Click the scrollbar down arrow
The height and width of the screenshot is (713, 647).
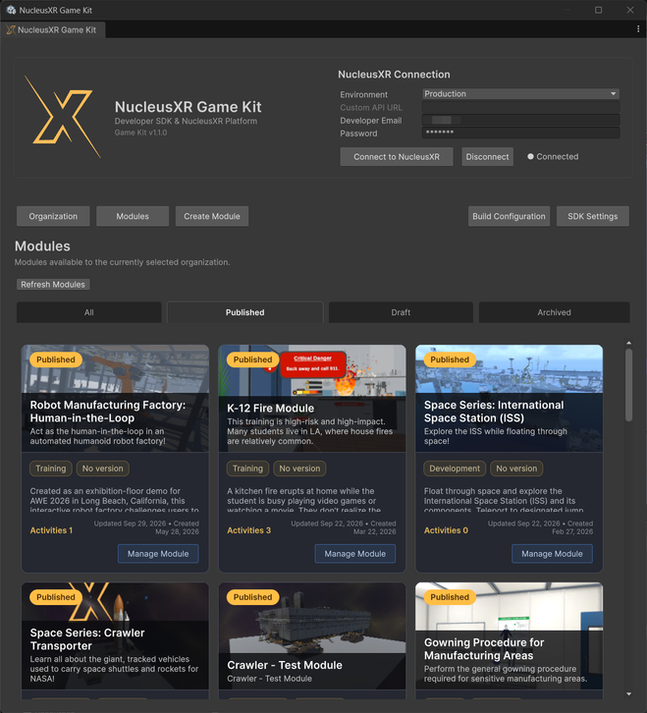[x=629, y=694]
